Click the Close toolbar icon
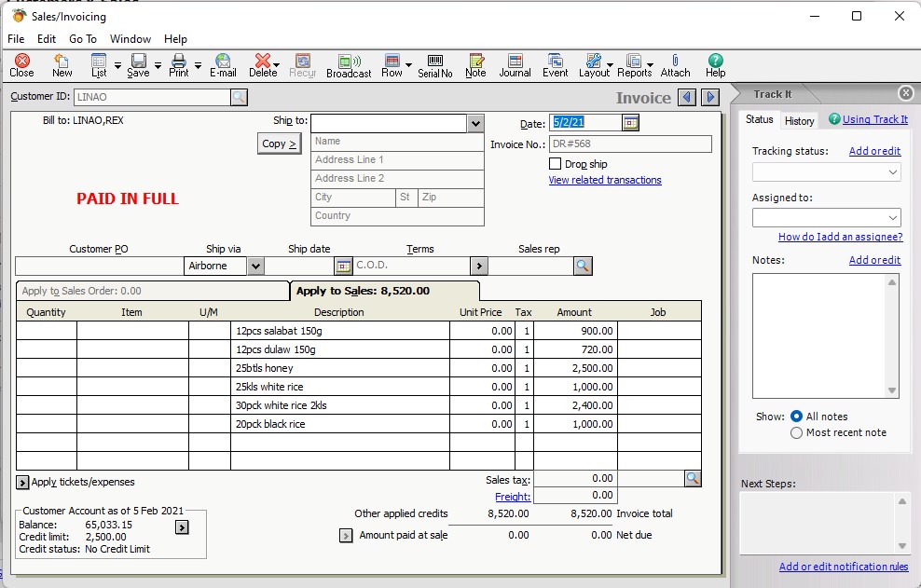Image resolution: width=921 pixels, height=588 pixels. 21,65
